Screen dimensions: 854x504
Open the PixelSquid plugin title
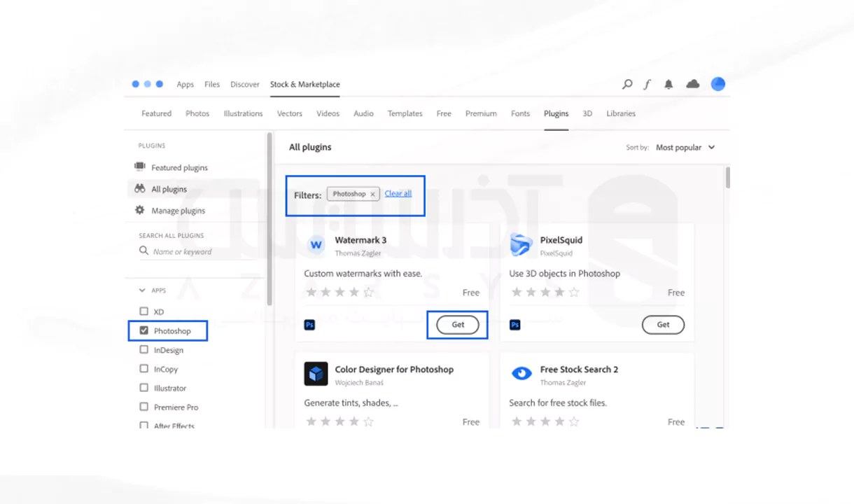point(561,240)
